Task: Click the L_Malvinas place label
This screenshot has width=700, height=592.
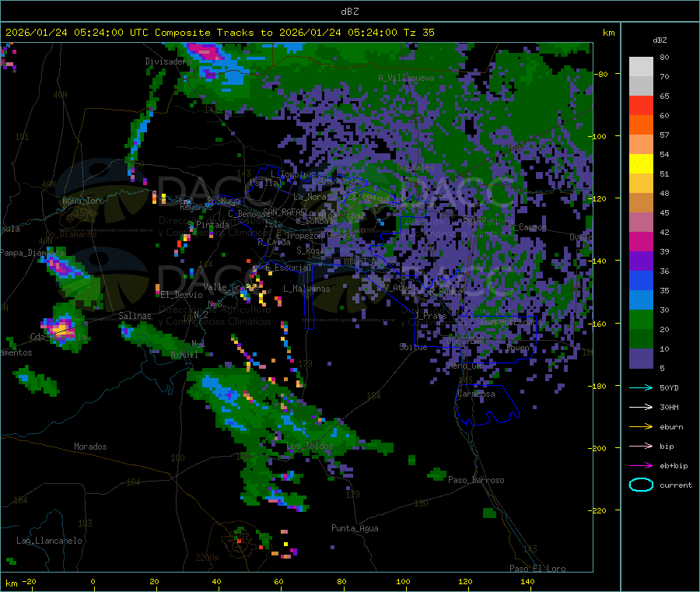Action: coord(306,289)
